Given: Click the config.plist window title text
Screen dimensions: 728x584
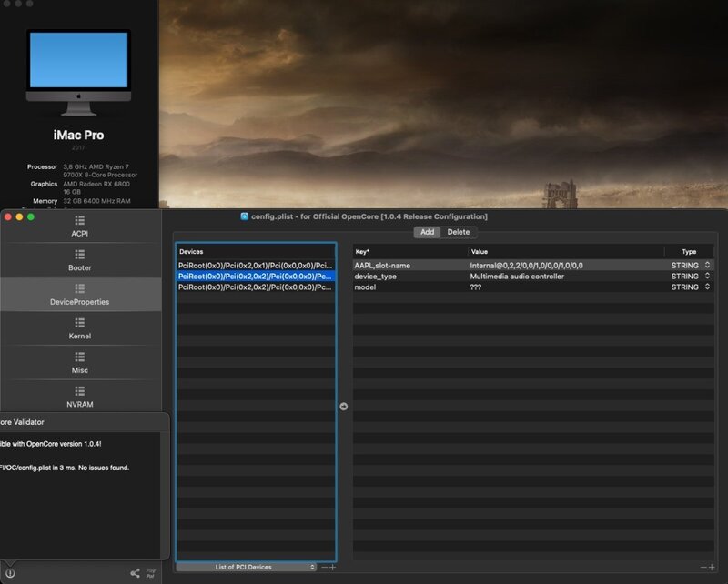Looking at the screenshot, I should [369, 216].
